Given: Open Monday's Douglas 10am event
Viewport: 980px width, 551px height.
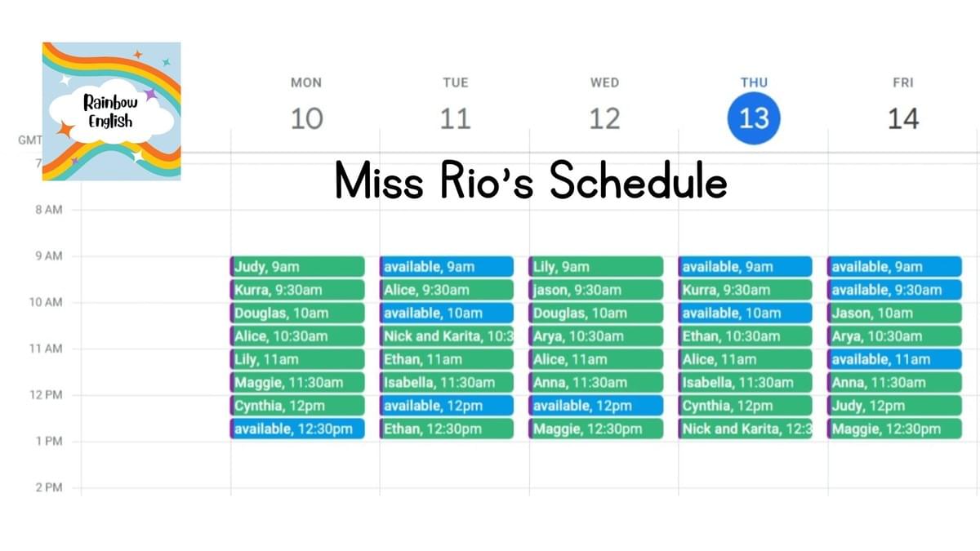Looking at the screenshot, I should pyautogui.click(x=297, y=313).
